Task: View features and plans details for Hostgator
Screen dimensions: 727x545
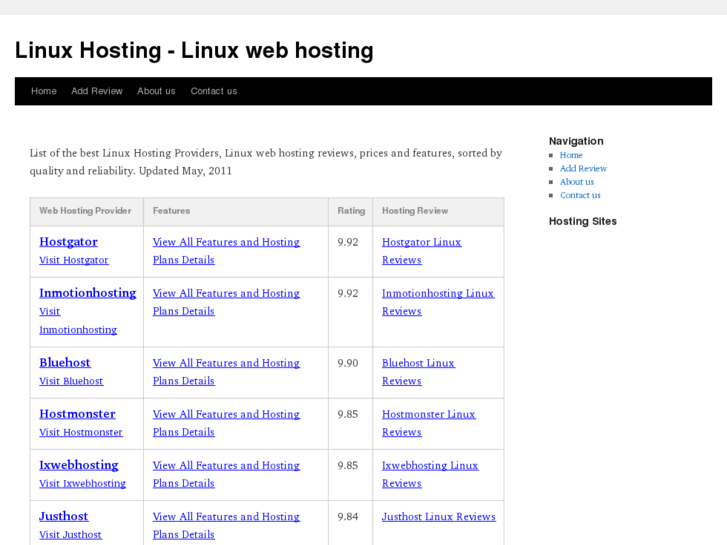Action: point(226,251)
